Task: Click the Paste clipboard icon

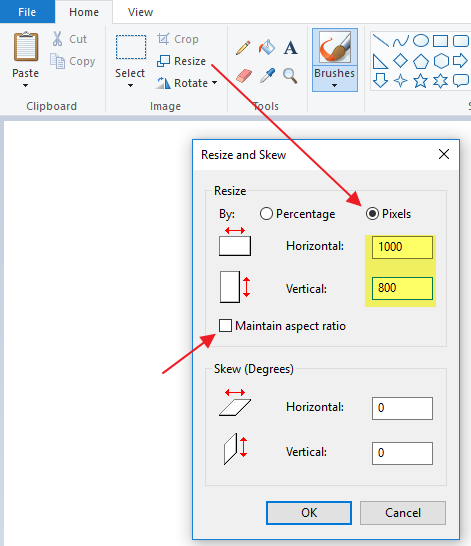Action: [26, 47]
